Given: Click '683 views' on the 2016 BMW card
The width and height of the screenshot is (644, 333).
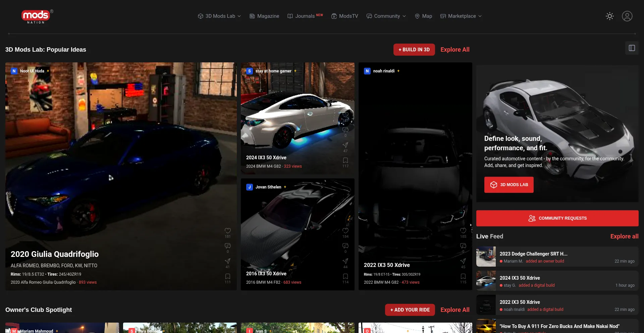Looking at the screenshot, I should tap(292, 282).
